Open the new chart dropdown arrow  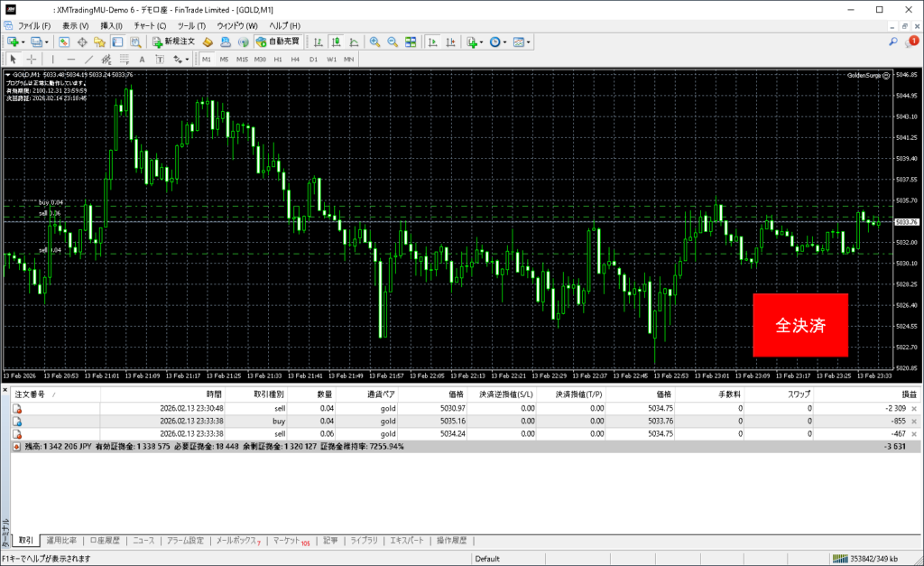[23, 42]
